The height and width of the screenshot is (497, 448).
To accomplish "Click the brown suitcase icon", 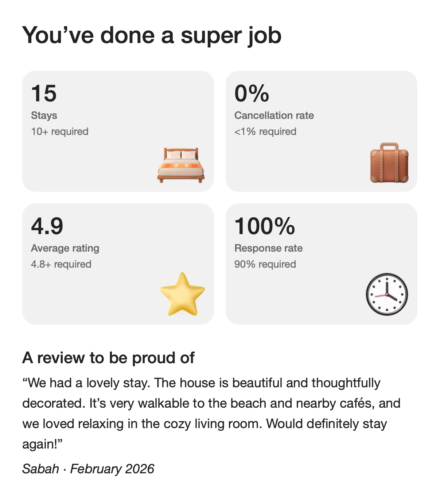I will 389,163.
